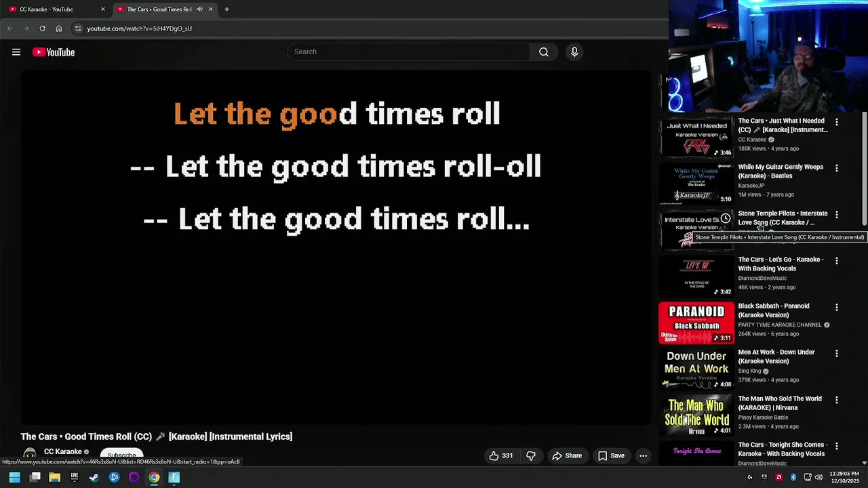Visit the Sing King channel link
This screenshot has height=488, width=868.
point(750,371)
